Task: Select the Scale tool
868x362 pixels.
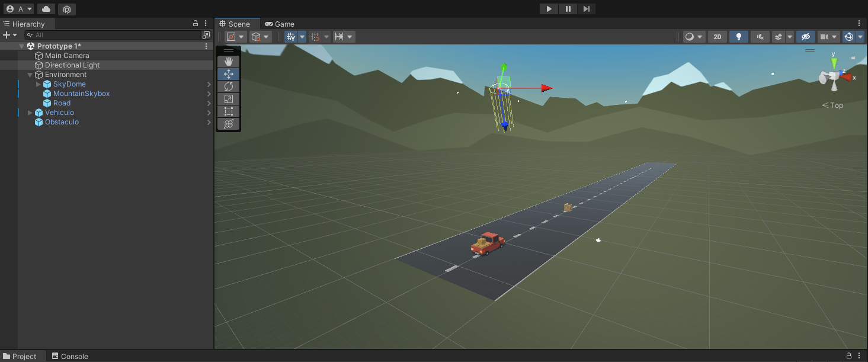Action: pyautogui.click(x=229, y=99)
